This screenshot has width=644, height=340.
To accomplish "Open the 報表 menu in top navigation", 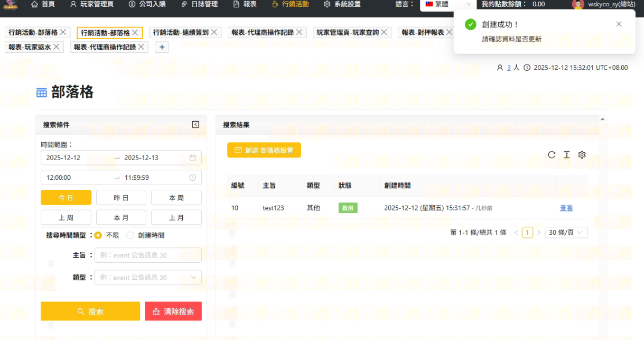I will point(245,4).
